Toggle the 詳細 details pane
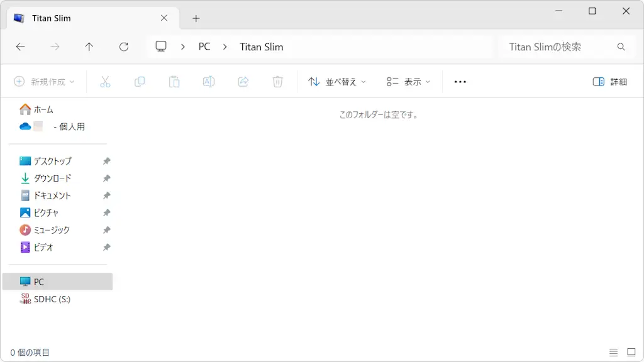The height and width of the screenshot is (362, 644). coord(609,82)
